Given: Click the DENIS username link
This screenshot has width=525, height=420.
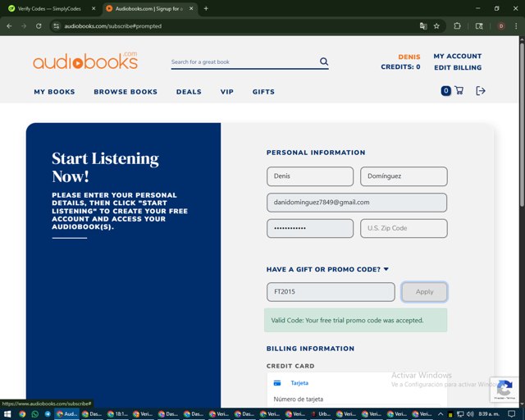Looking at the screenshot, I should point(409,57).
